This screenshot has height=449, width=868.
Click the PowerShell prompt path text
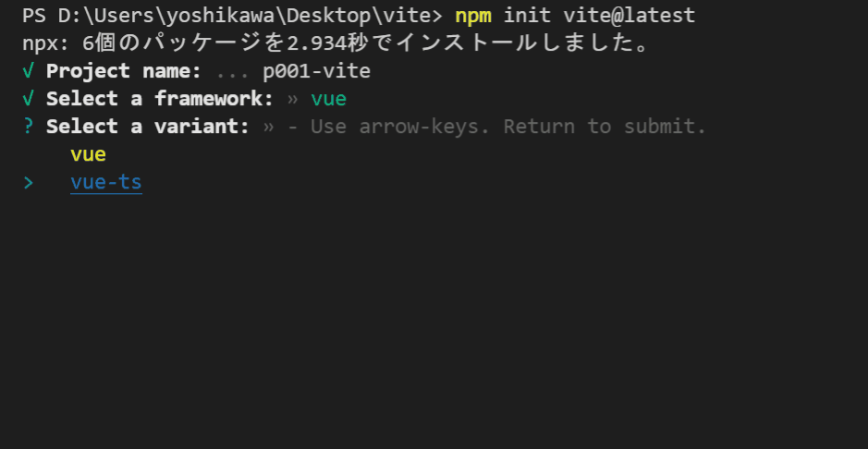click(x=233, y=16)
